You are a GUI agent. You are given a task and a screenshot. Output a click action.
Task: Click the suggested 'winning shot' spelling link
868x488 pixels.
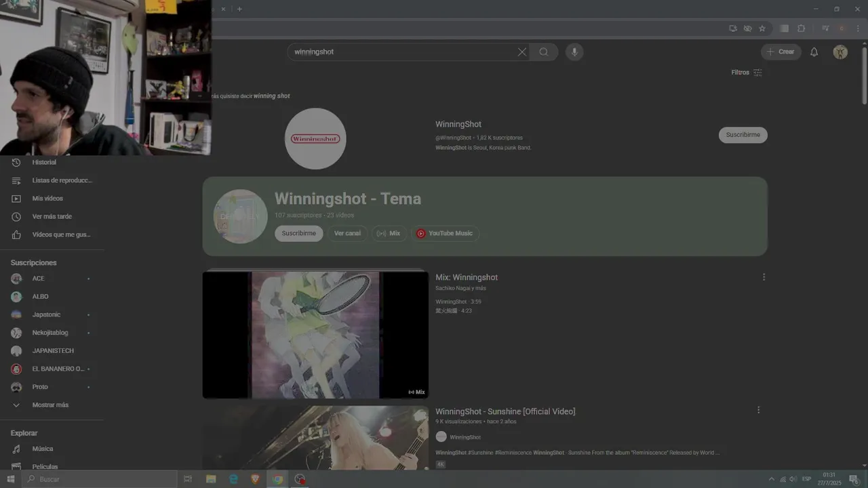[x=271, y=96]
